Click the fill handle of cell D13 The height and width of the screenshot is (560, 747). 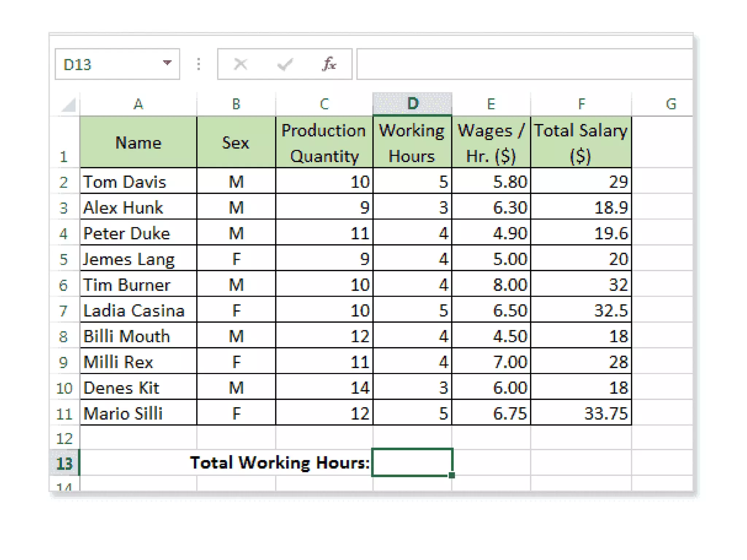pyautogui.click(x=452, y=475)
